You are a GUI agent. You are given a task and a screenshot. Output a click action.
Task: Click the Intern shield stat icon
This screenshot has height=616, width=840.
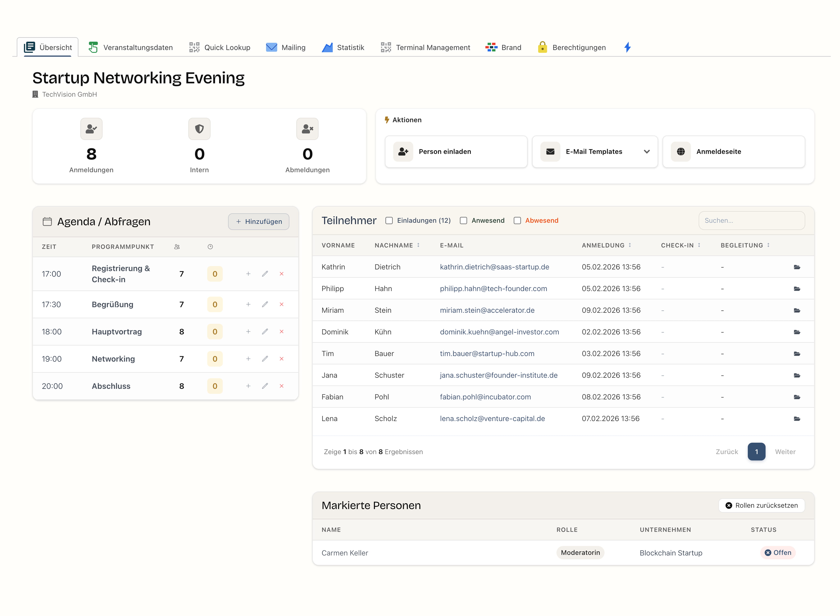tap(199, 129)
